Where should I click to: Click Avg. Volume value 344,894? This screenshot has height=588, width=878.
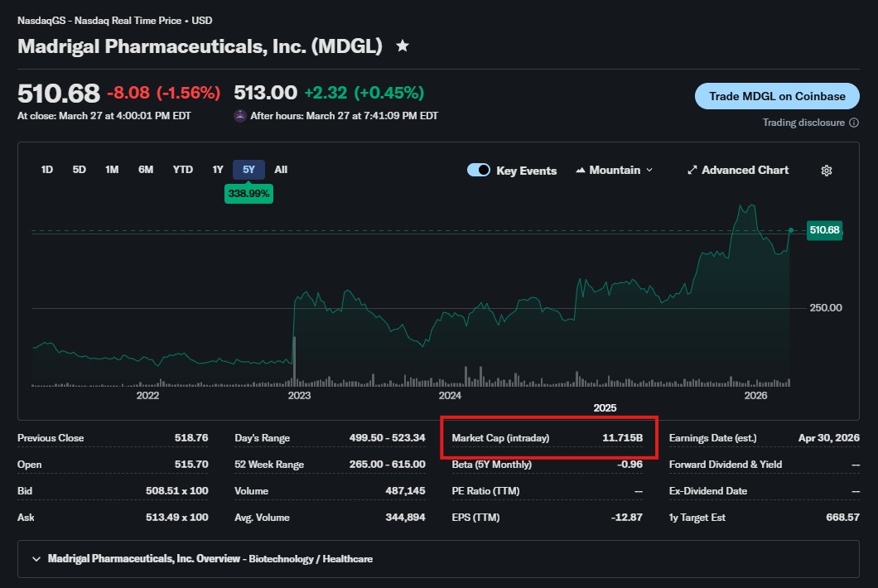pos(405,517)
